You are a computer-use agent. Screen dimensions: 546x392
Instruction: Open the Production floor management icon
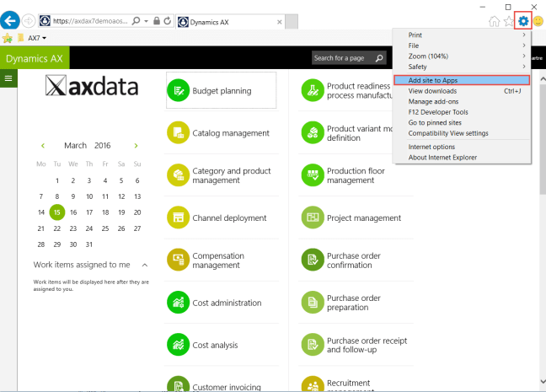pyautogui.click(x=312, y=175)
